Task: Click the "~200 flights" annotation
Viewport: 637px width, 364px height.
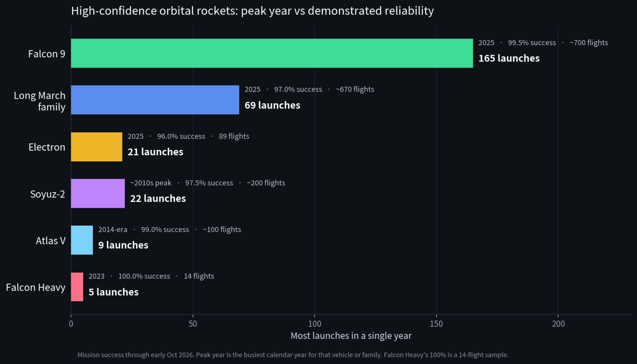Action: point(266,183)
